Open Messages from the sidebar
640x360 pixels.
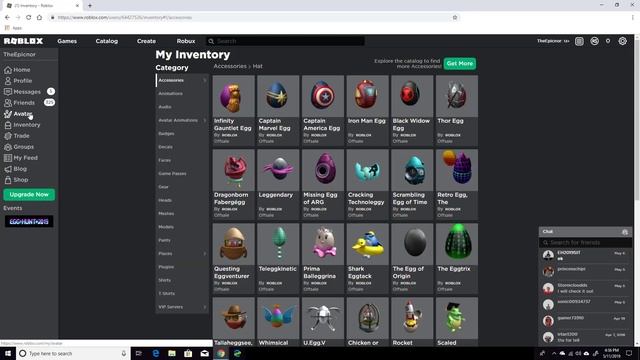click(x=27, y=92)
